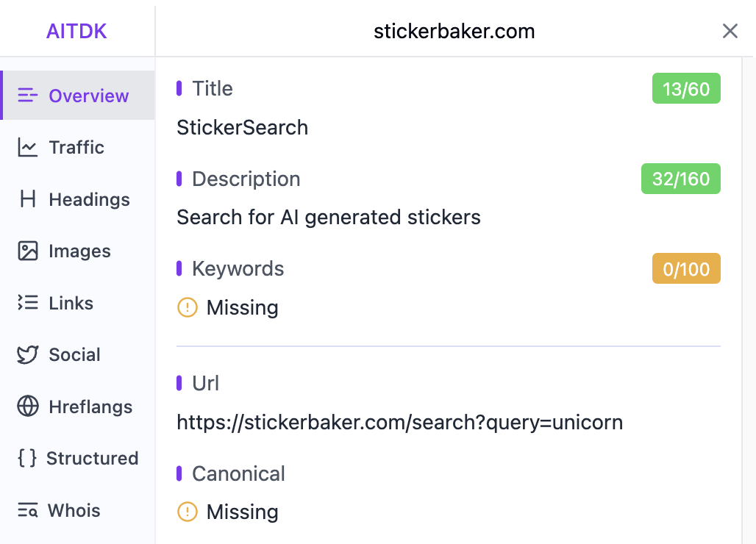The height and width of the screenshot is (544, 756).
Task: Click the Headings H icon
Action: click(28, 199)
